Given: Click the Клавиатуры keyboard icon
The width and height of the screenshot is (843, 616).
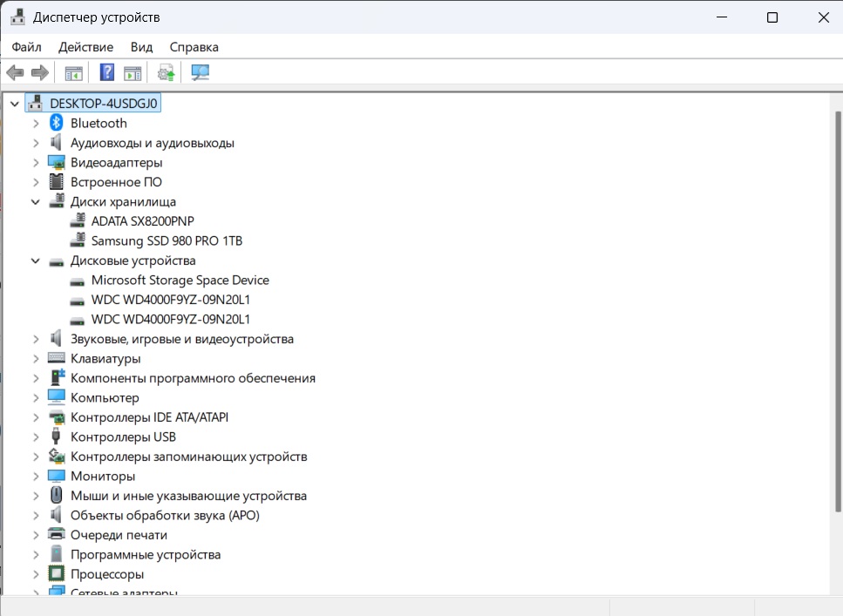Looking at the screenshot, I should pyautogui.click(x=57, y=358).
